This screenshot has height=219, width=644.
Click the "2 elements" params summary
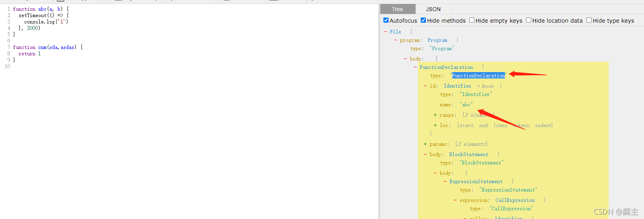[472, 144]
